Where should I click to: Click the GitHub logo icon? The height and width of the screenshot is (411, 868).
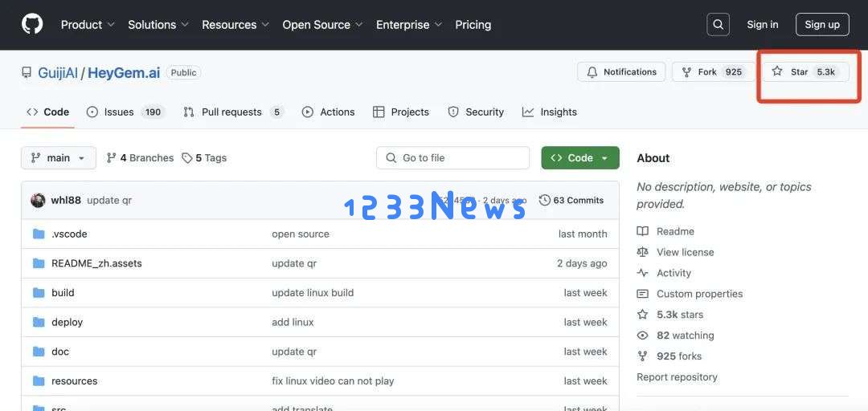pyautogui.click(x=32, y=24)
